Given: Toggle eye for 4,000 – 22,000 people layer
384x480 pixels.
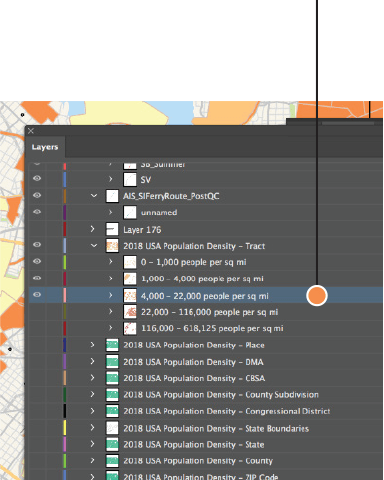Looking at the screenshot, I should click(x=37, y=295).
